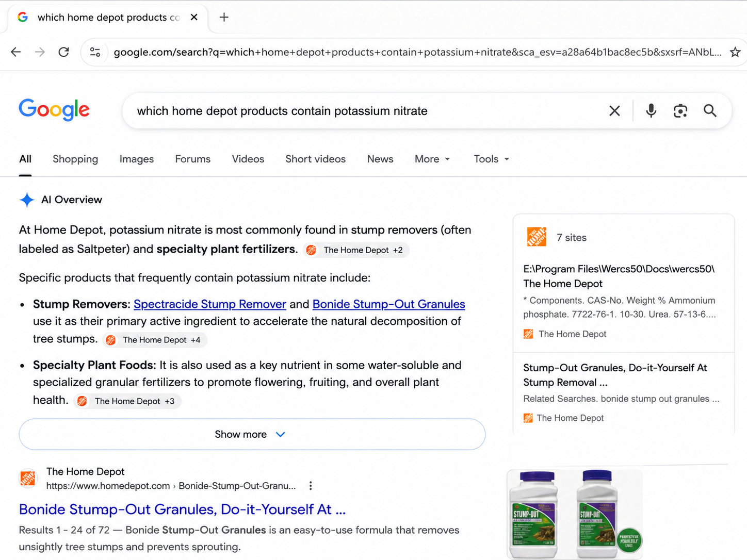Image resolution: width=747 pixels, height=560 pixels.
Task: Go to Google homepage via logo
Action: (x=54, y=109)
